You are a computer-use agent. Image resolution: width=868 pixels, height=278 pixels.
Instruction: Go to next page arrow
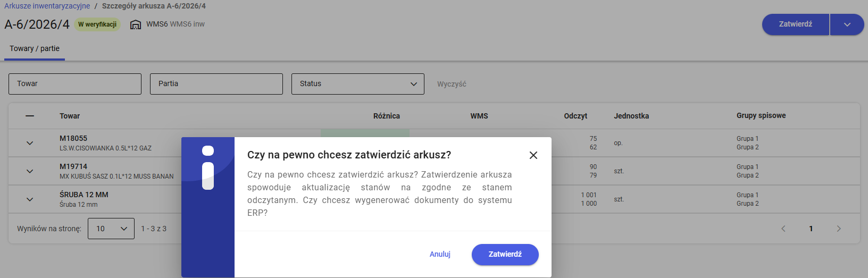tap(839, 229)
